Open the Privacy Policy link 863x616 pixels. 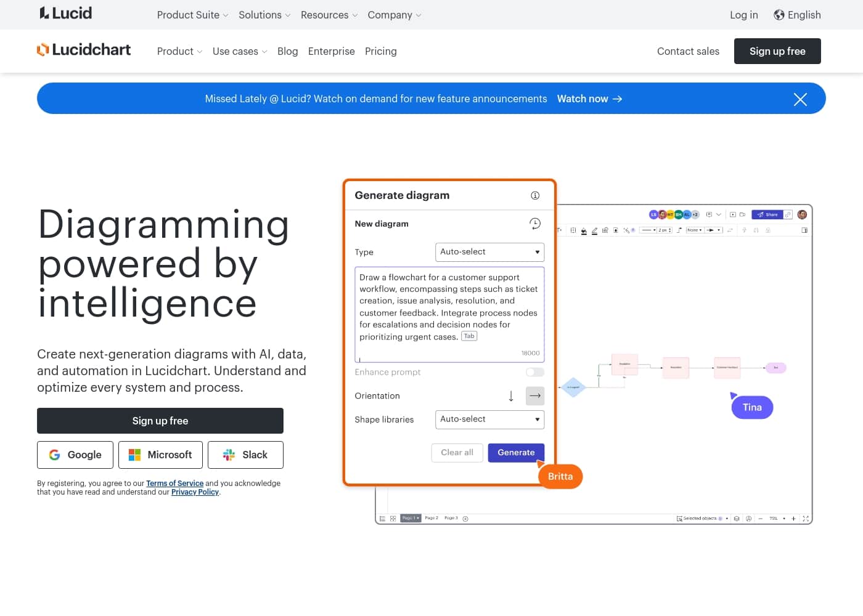[x=195, y=492]
